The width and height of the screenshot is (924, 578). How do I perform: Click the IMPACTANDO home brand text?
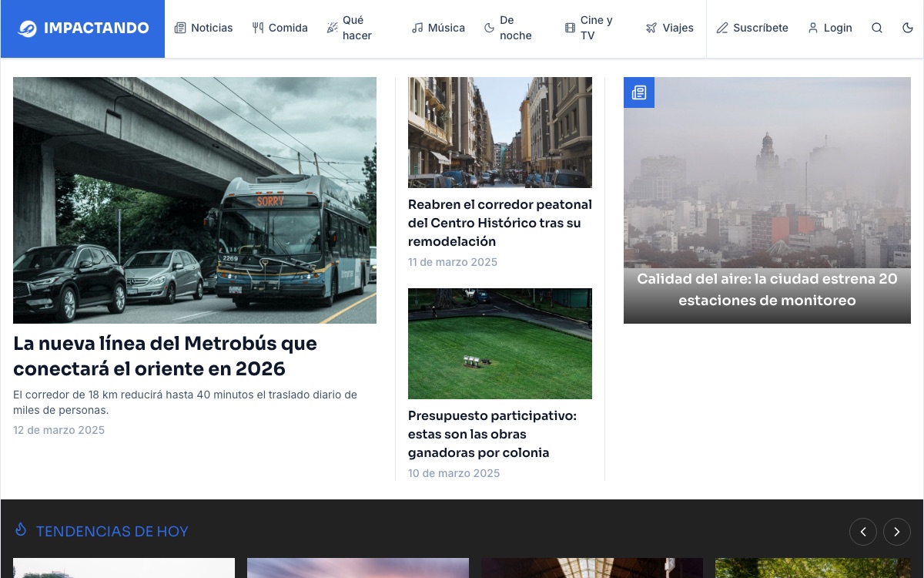96,29
